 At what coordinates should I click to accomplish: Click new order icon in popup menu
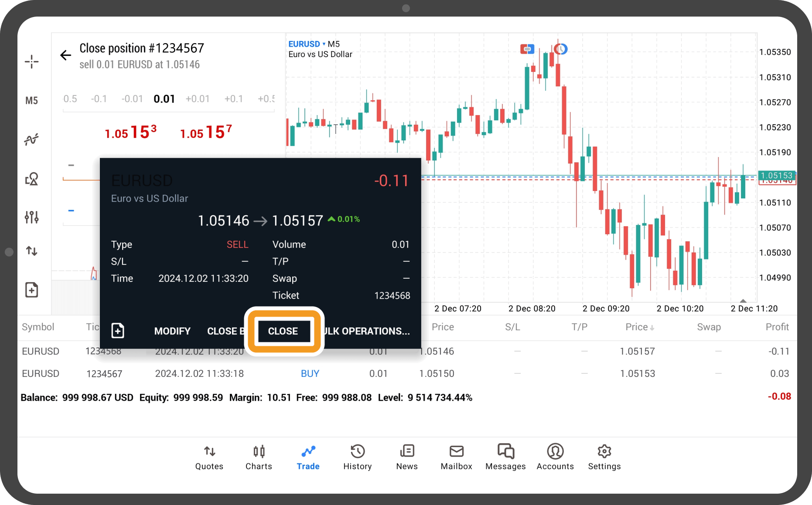(x=118, y=331)
